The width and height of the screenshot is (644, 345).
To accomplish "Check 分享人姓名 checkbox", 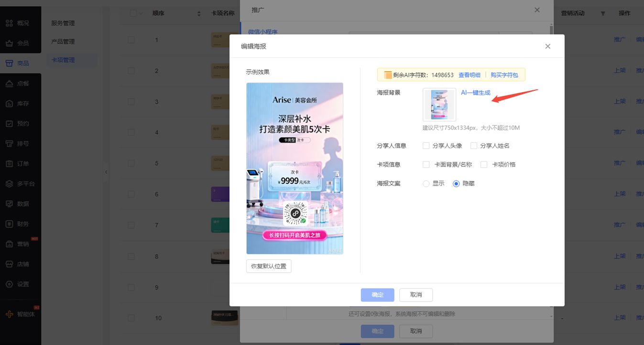I will (x=474, y=146).
